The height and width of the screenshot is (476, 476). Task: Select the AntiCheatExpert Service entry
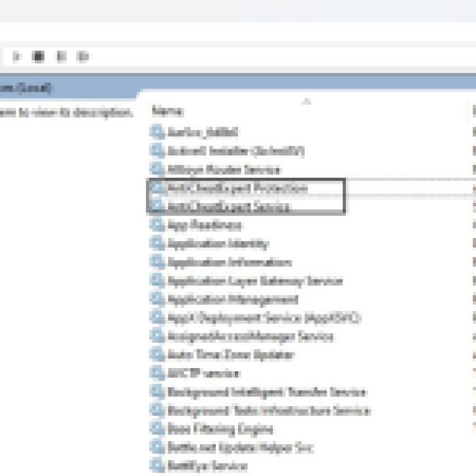click(x=228, y=207)
